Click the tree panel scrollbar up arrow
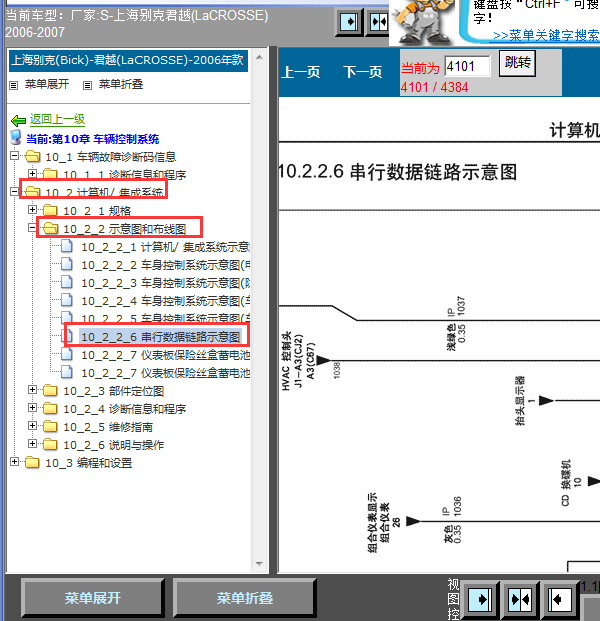600x621 pixels. (x=259, y=57)
